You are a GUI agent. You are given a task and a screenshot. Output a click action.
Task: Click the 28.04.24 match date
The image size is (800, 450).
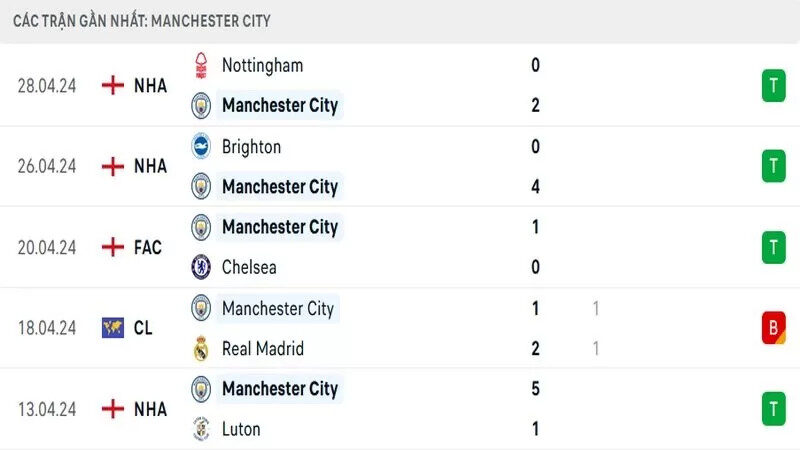[47, 85]
